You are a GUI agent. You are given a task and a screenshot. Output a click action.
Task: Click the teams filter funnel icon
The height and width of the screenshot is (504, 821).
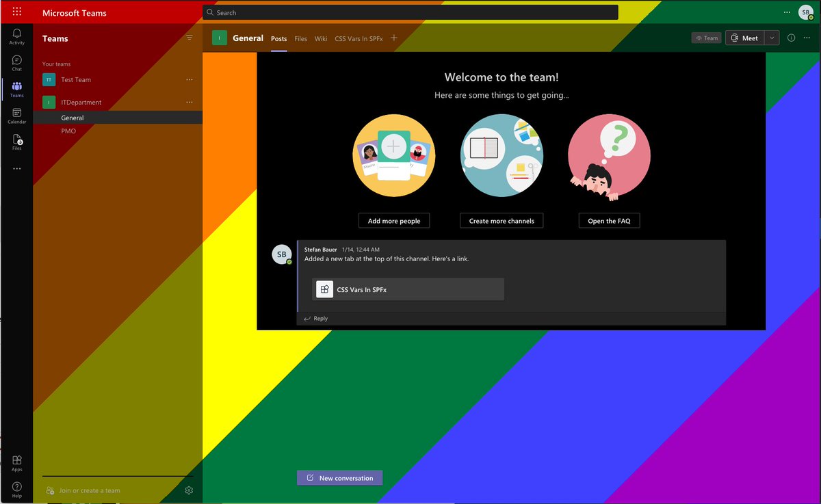[x=190, y=38]
